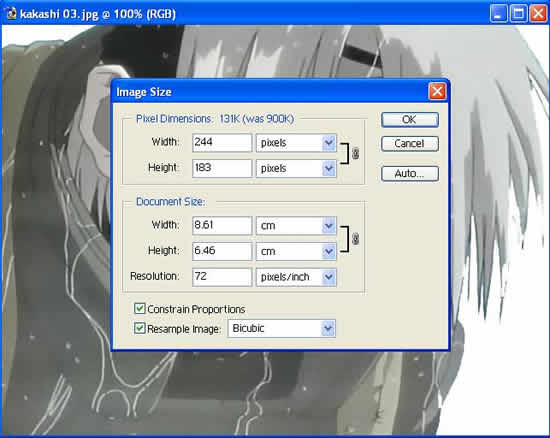Close the kakashi 03.jpg document window
The height and width of the screenshot is (438, 550).
click(x=538, y=14)
